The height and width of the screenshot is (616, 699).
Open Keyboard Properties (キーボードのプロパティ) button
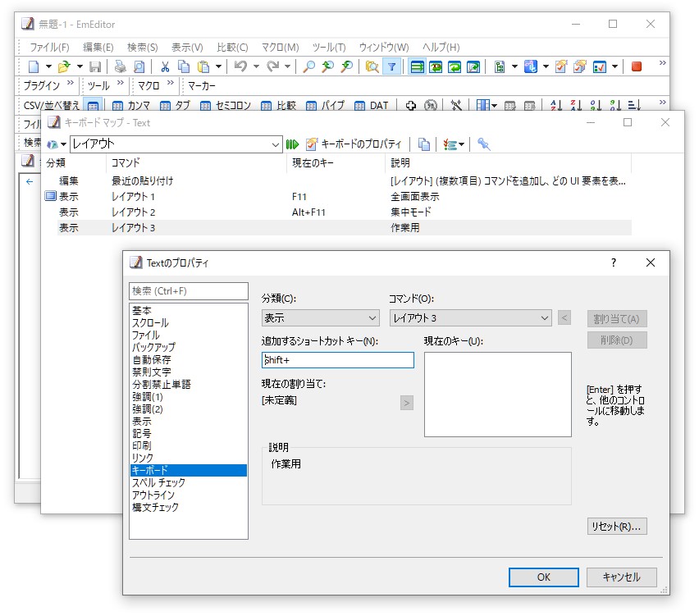tap(354, 144)
